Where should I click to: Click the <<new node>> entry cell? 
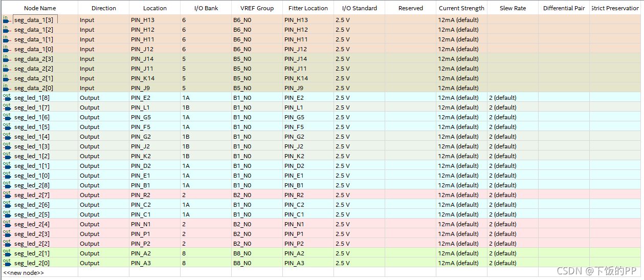39,272
